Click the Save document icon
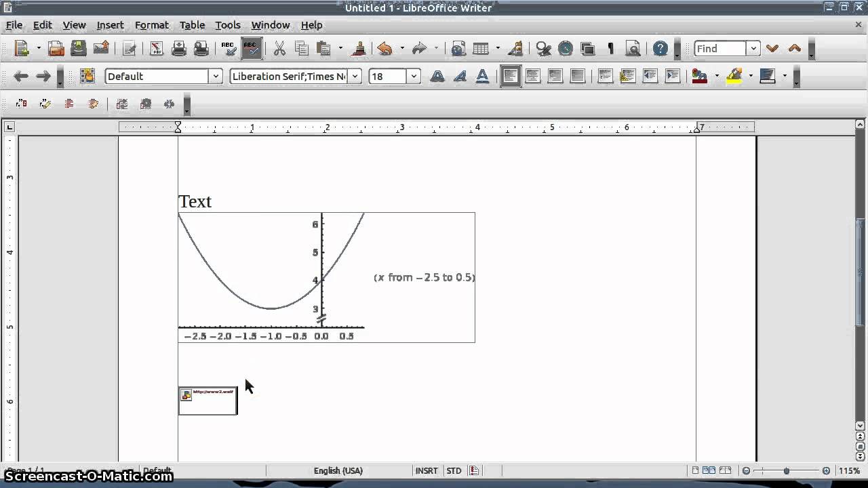 (x=78, y=48)
